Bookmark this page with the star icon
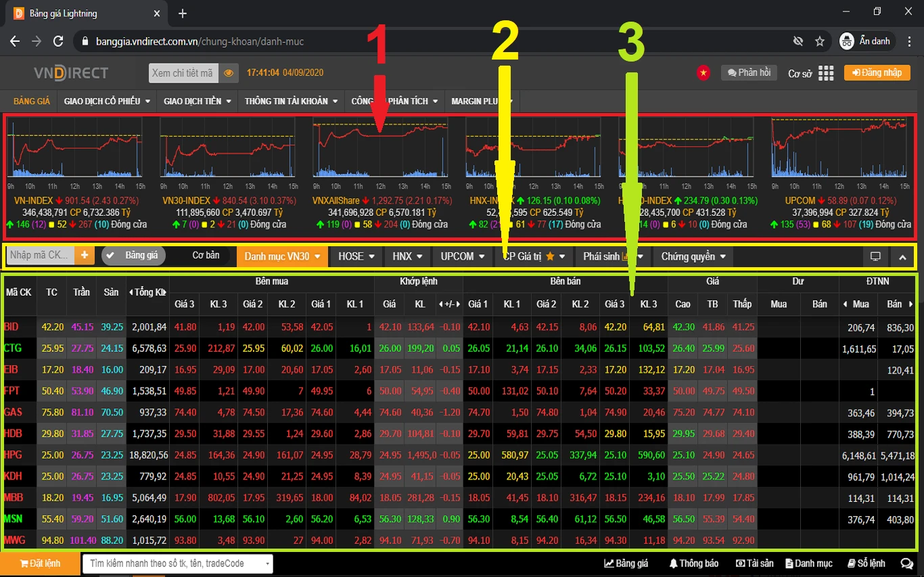Viewport: 924px width, 577px height. (820, 41)
